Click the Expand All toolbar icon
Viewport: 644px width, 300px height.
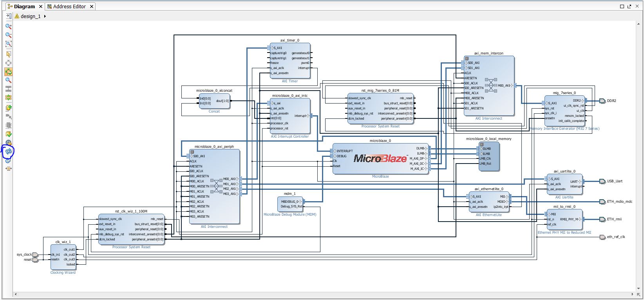tap(8, 98)
